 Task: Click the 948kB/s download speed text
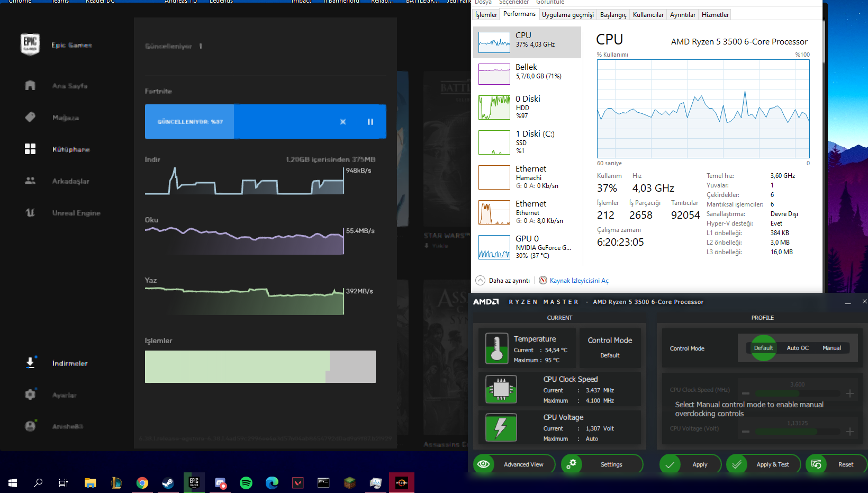pos(359,171)
